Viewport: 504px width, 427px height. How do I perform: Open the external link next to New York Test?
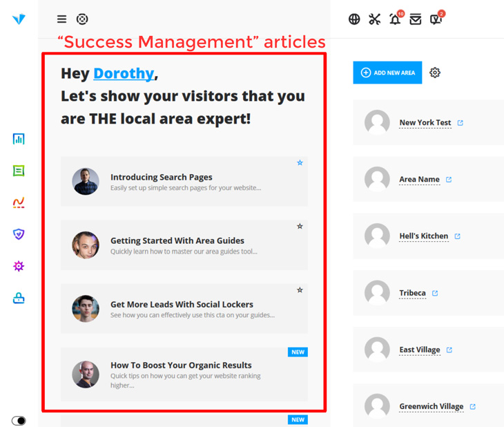(461, 123)
